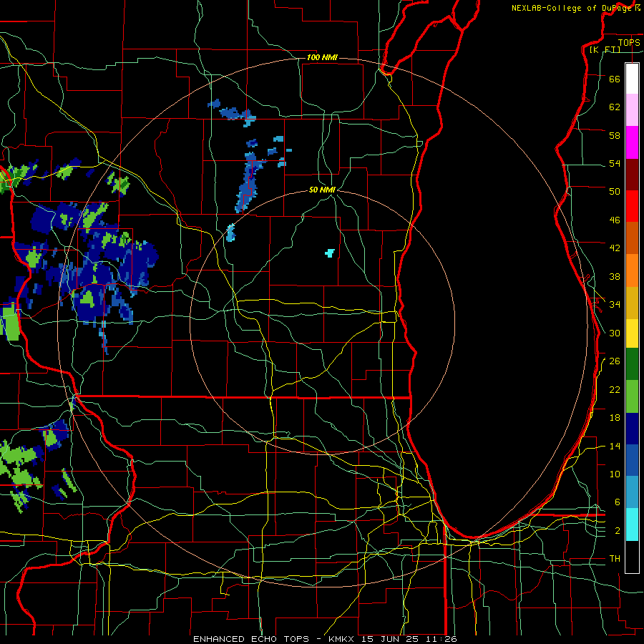Click the '10' legend value
The width and height of the screenshot is (644, 644).
(x=615, y=474)
